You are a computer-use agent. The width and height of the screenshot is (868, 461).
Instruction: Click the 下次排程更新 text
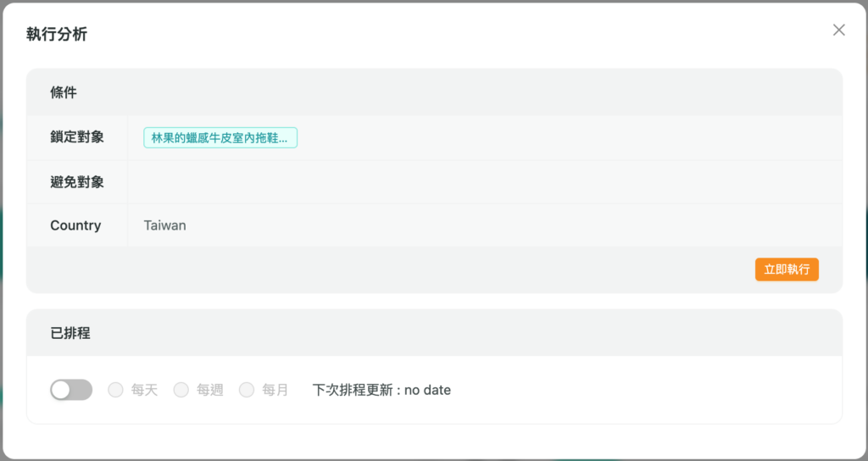pyautogui.click(x=353, y=390)
